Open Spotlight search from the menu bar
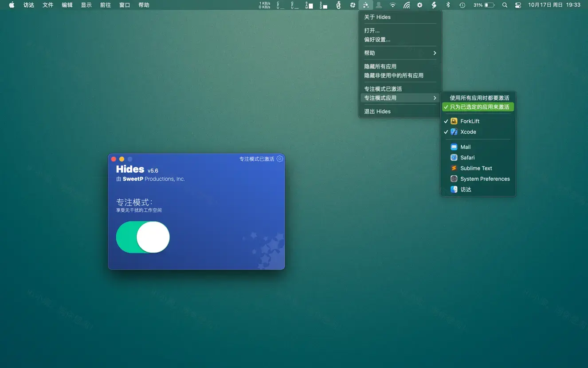This screenshot has height=368, width=588. pyautogui.click(x=505, y=5)
